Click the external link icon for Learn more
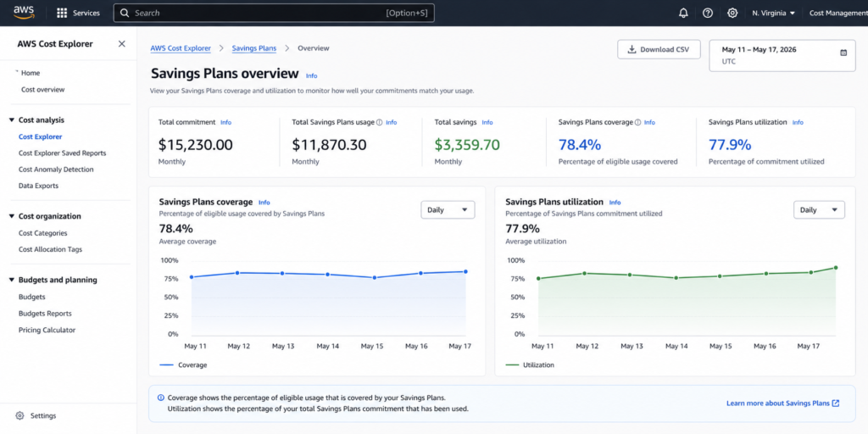 [836, 403]
